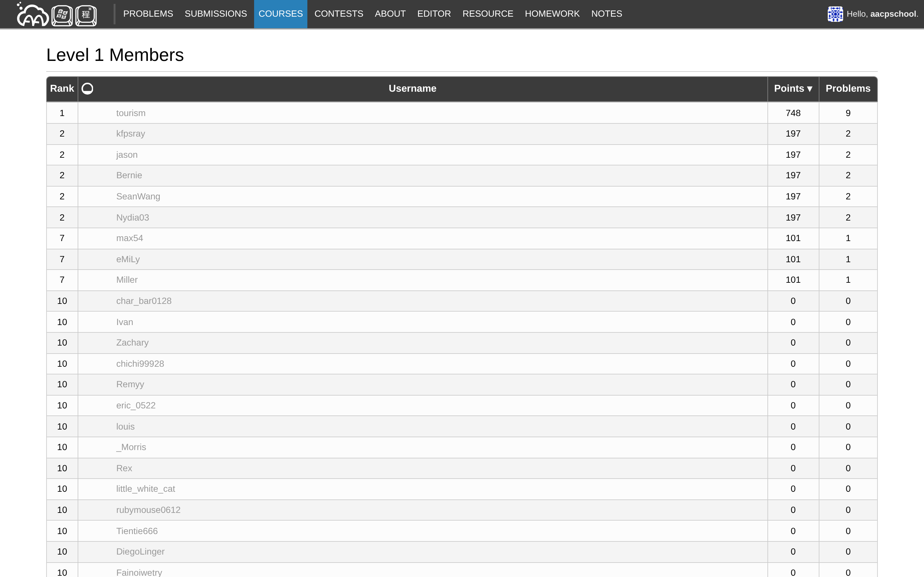Open the PROBLEMS menu

click(148, 14)
